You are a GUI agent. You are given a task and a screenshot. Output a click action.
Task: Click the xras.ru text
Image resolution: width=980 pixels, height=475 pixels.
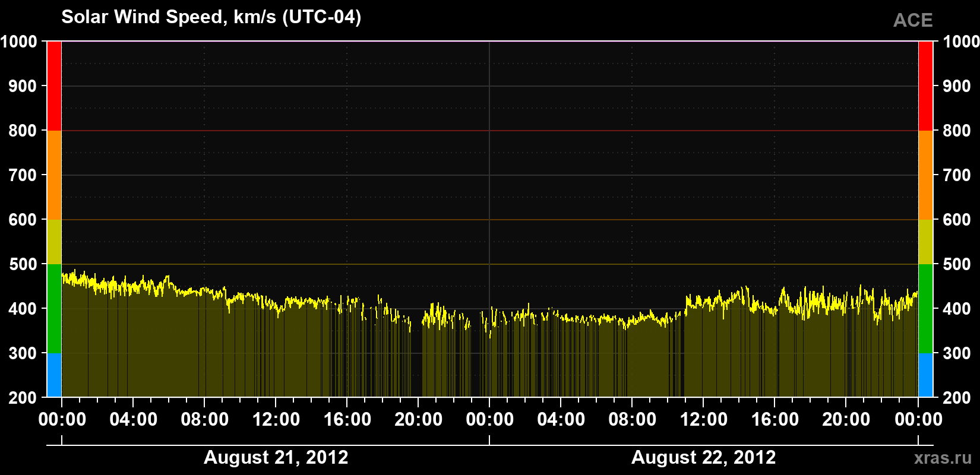point(943,458)
